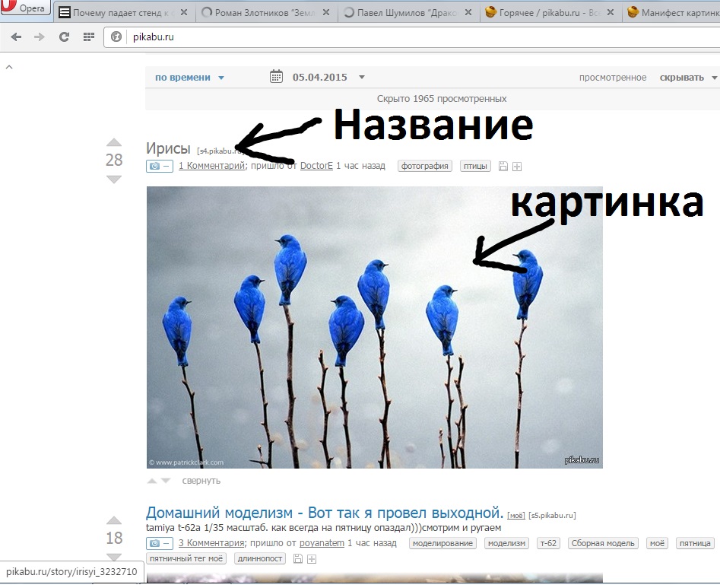Upvote the Домашний моделизм post
This screenshot has width=720, height=588.
(113, 520)
